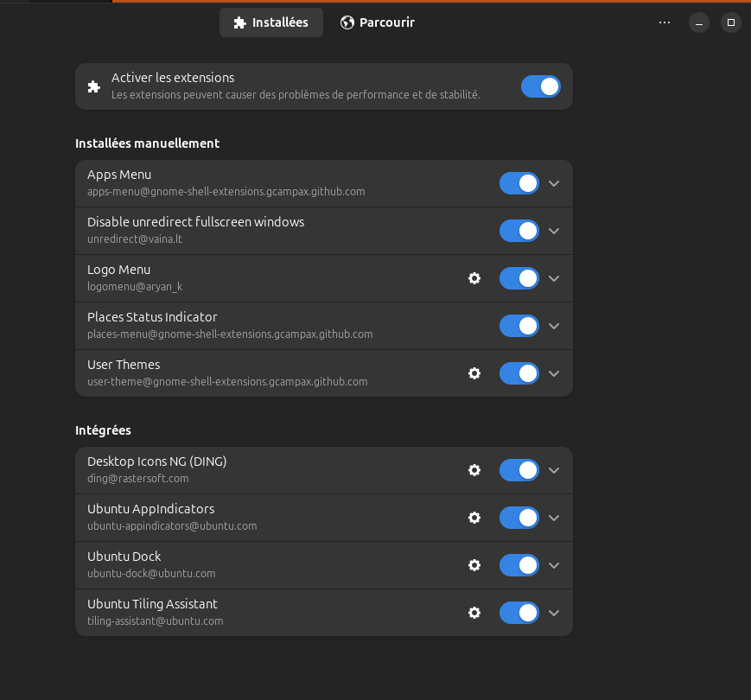Image resolution: width=751 pixels, height=700 pixels.
Task: Click the puzzle icon beside Activer les extensions
Action: pyautogui.click(x=94, y=86)
